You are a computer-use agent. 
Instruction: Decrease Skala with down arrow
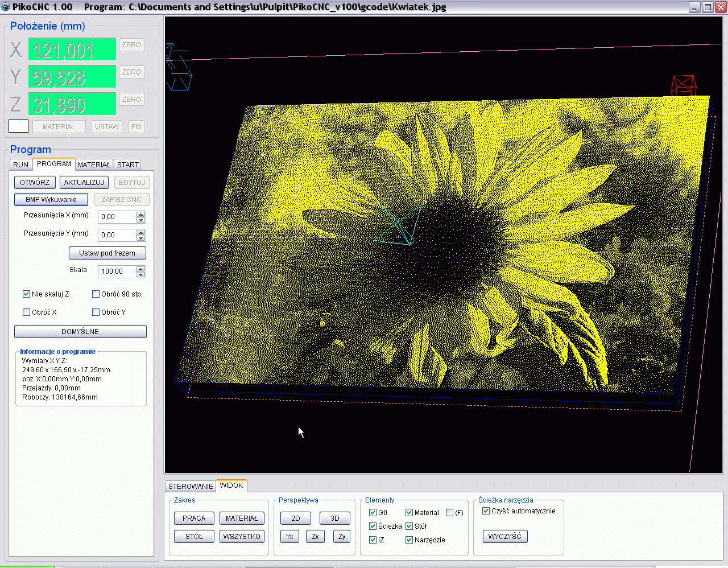point(141,275)
